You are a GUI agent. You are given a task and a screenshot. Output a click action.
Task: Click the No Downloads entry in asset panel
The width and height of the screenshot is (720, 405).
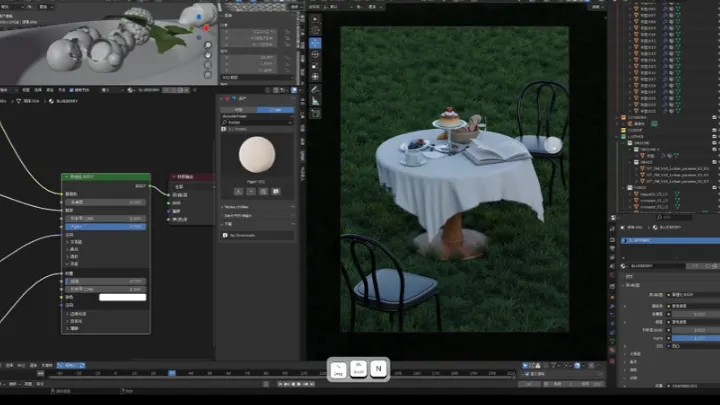click(257, 235)
